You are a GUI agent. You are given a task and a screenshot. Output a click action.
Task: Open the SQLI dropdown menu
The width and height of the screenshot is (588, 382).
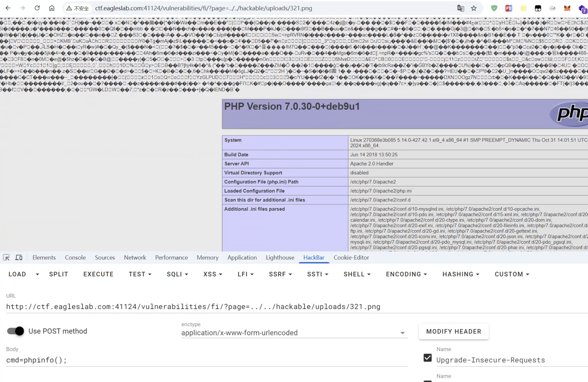pos(177,274)
